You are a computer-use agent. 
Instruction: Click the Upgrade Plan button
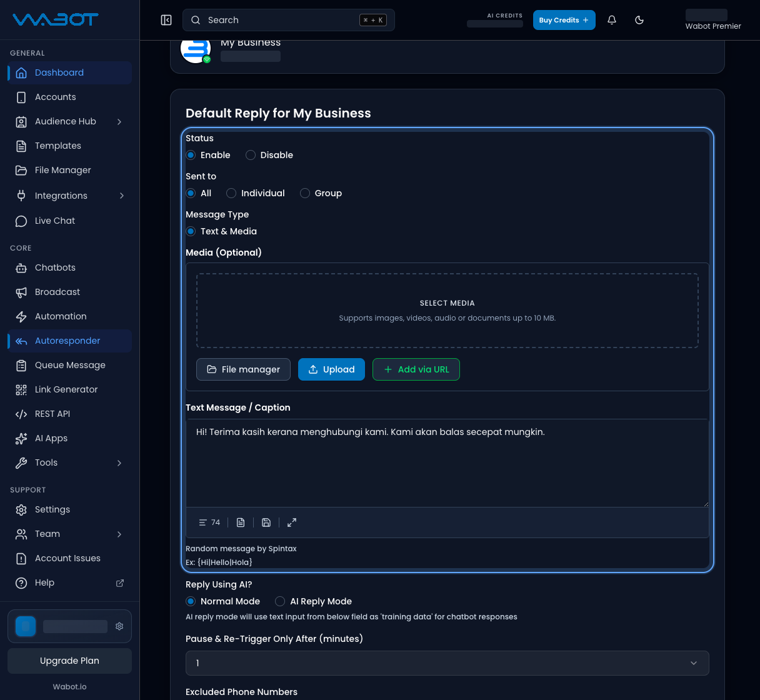69,661
